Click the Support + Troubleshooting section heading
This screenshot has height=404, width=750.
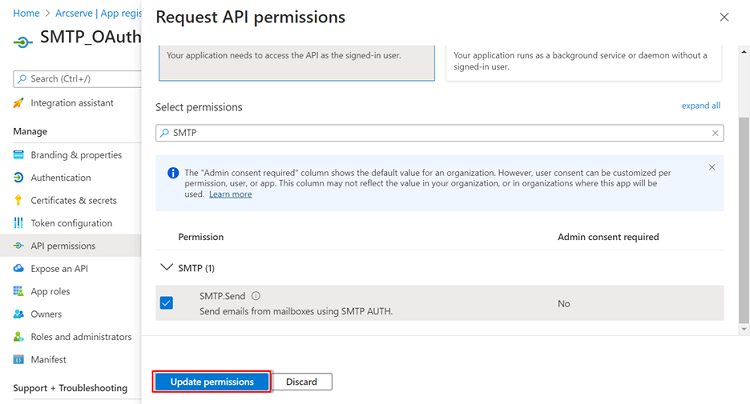pyautogui.click(x=70, y=388)
